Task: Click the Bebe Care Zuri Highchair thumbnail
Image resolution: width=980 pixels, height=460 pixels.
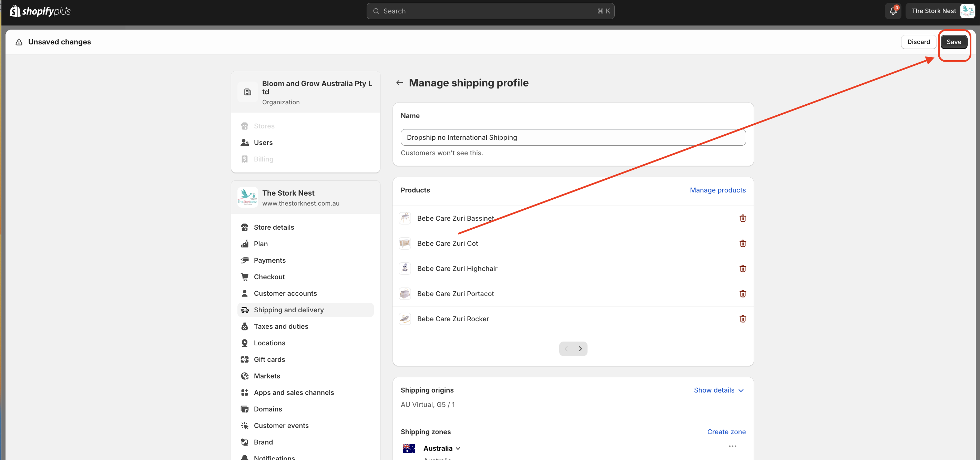Action: tap(405, 269)
